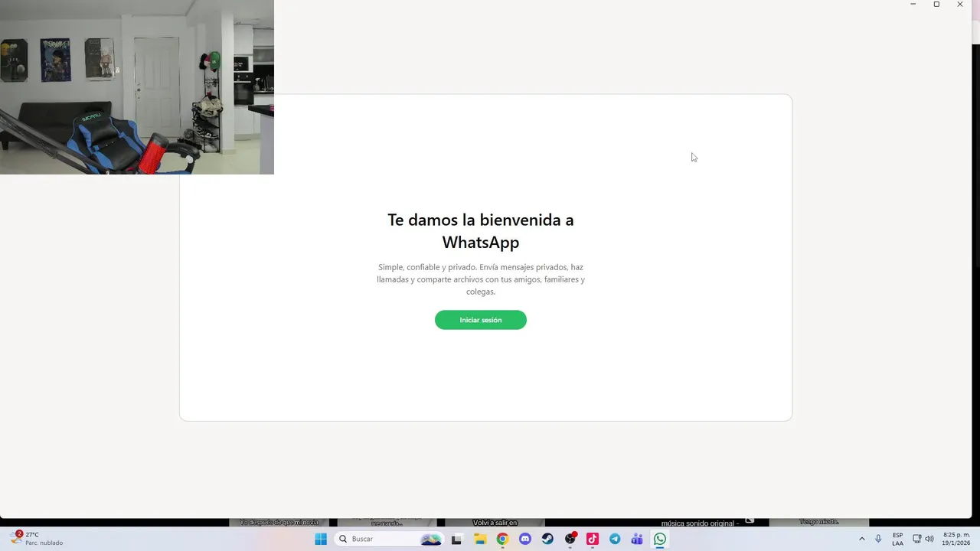The height and width of the screenshot is (551, 980).
Task: Click the heading Te damos la bienvenida a WhatsApp
Action: [480, 230]
